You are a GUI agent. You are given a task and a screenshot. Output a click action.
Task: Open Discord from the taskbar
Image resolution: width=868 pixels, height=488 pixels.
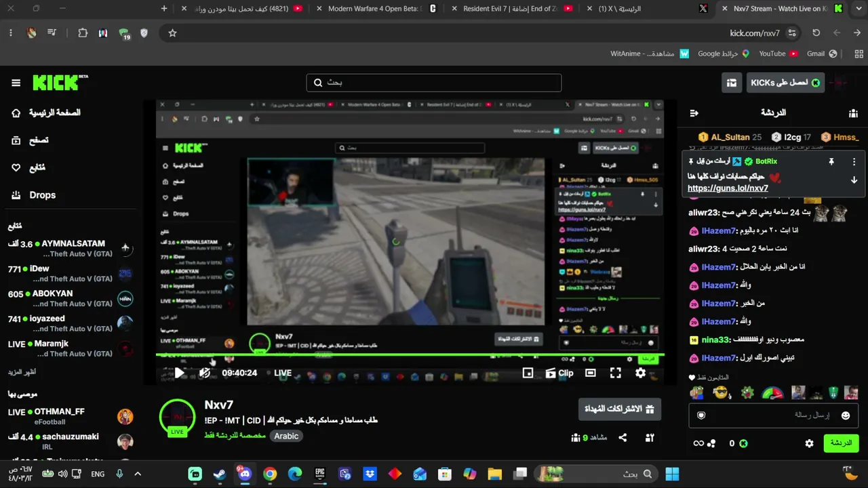click(x=244, y=474)
